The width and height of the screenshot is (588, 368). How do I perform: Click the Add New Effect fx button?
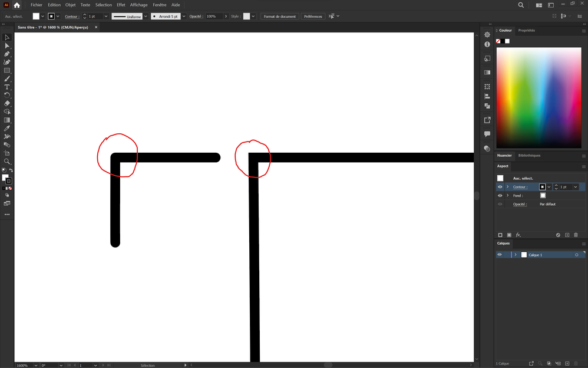[518, 235]
